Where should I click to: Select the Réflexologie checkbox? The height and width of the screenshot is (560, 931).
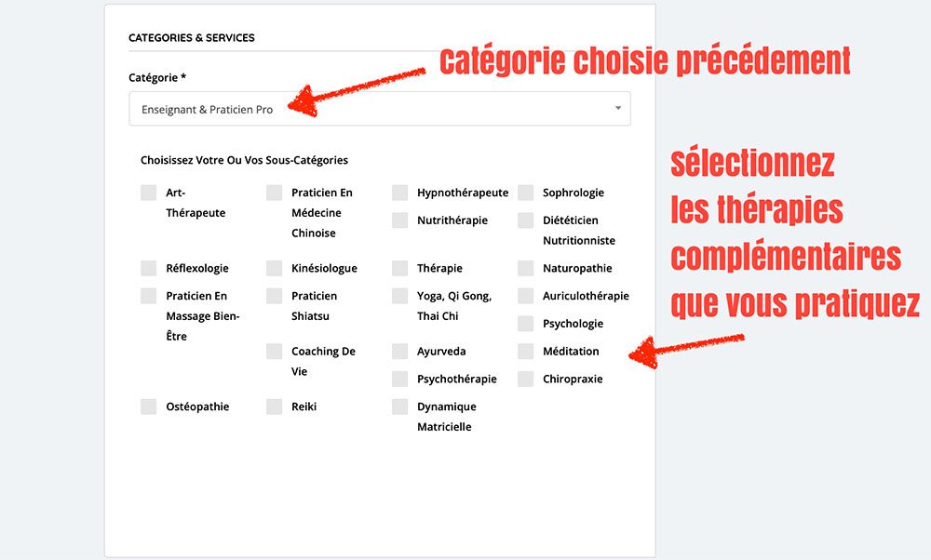pyautogui.click(x=149, y=268)
